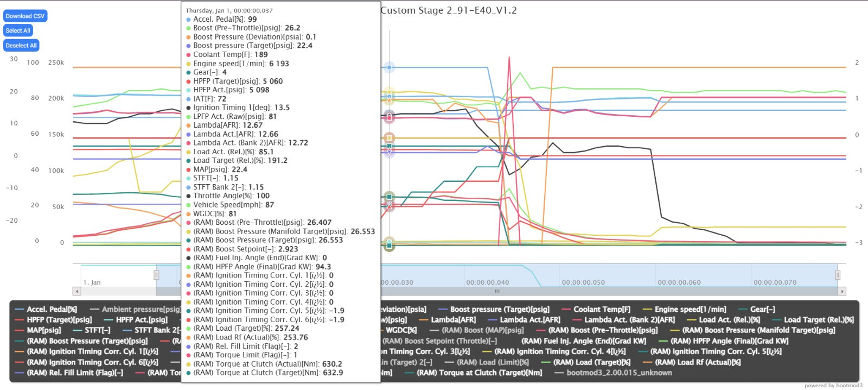This screenshot has height=390, width=868.
Task: Toggle HPFP (Target)[psig] series visibility
Action: point(59,319)
